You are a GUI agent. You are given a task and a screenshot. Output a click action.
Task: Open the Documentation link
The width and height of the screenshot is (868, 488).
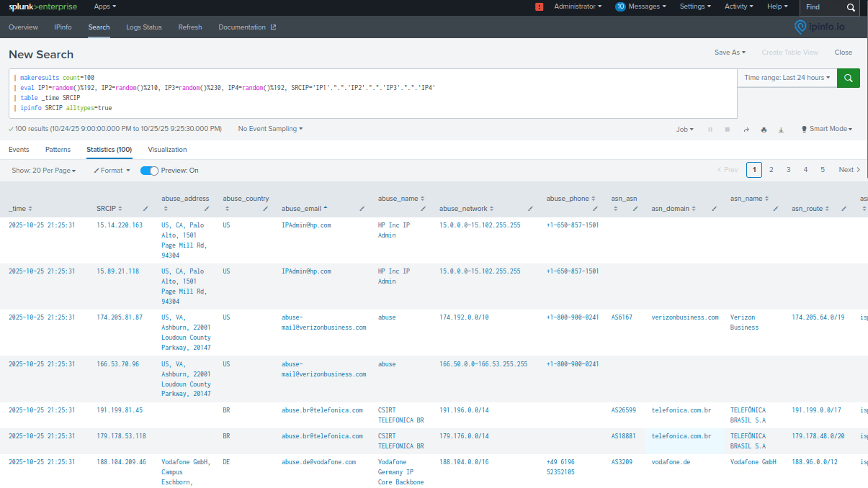pyautogui.click(x=243, y=27)
